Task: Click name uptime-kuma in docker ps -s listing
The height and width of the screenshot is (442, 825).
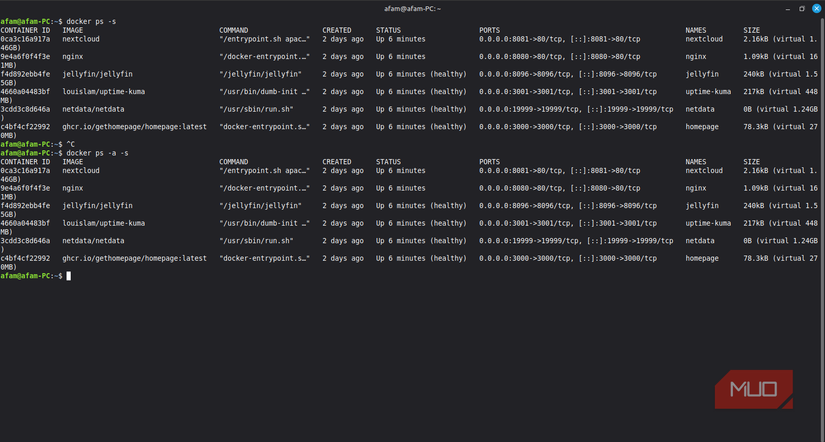Action: click(x=708, y=92)
